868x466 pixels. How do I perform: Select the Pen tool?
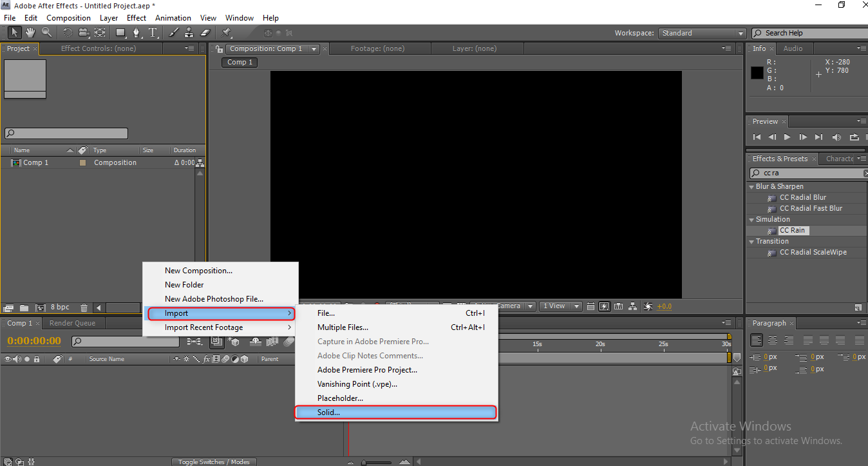137,32
